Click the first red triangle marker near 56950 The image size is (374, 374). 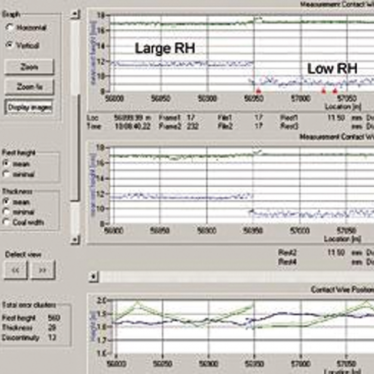click(258, 91)
